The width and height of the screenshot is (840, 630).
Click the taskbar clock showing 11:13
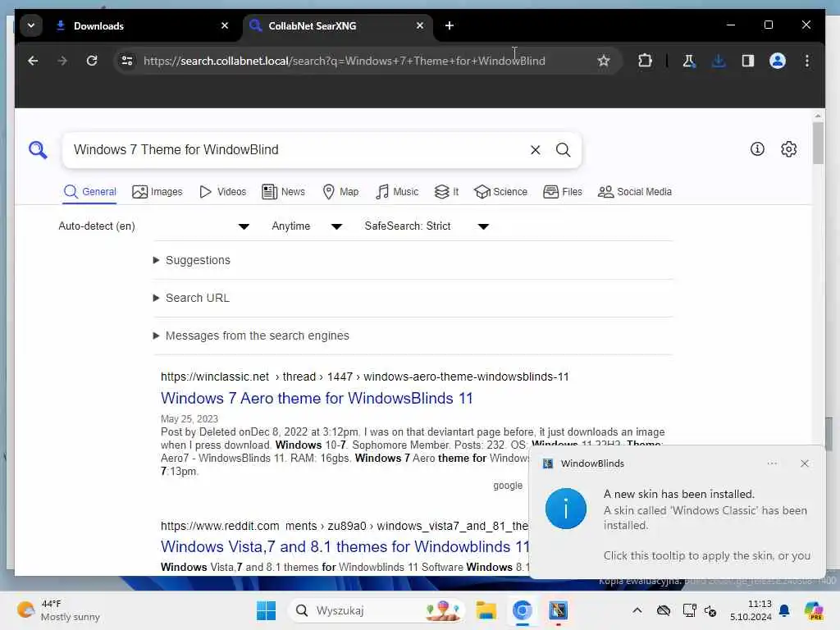pos(751,610)
